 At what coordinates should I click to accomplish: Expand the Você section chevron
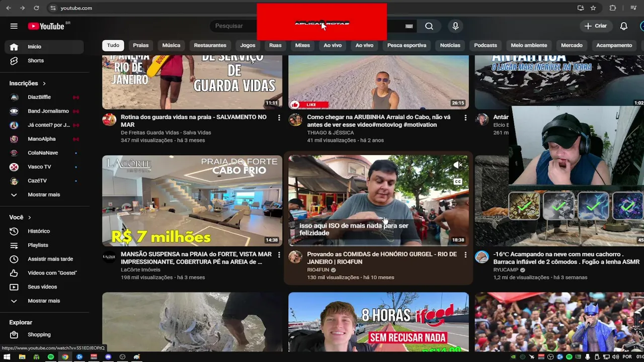point(30,218)
